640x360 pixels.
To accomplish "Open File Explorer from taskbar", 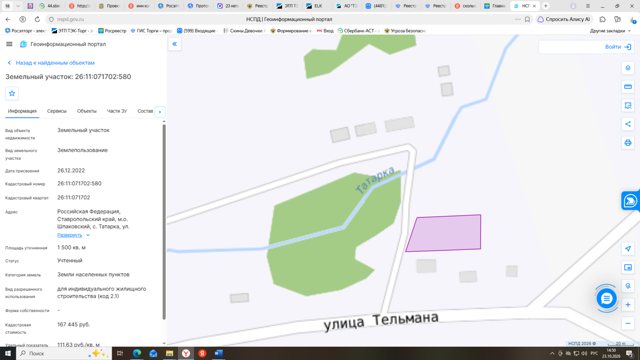I will tap(169, 353).
